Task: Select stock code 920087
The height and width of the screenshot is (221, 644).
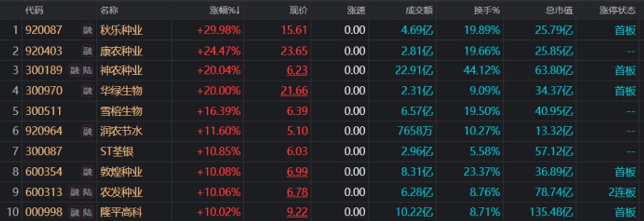Action: (44, 31)
